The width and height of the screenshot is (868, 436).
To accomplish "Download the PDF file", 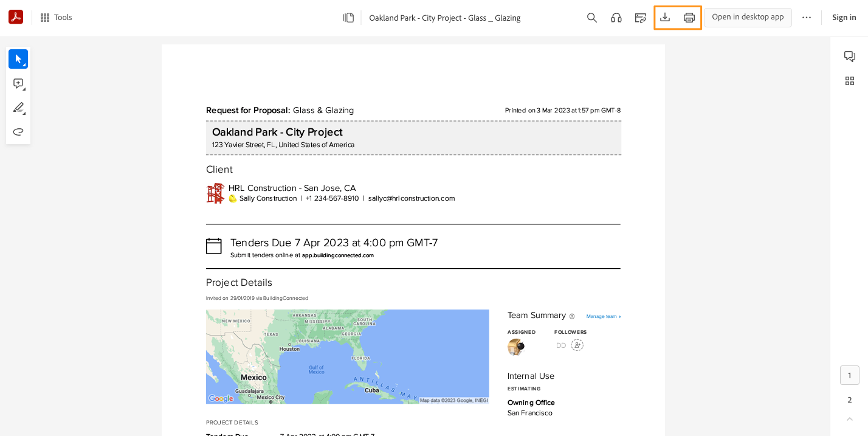I will click(x=665, y=18).
